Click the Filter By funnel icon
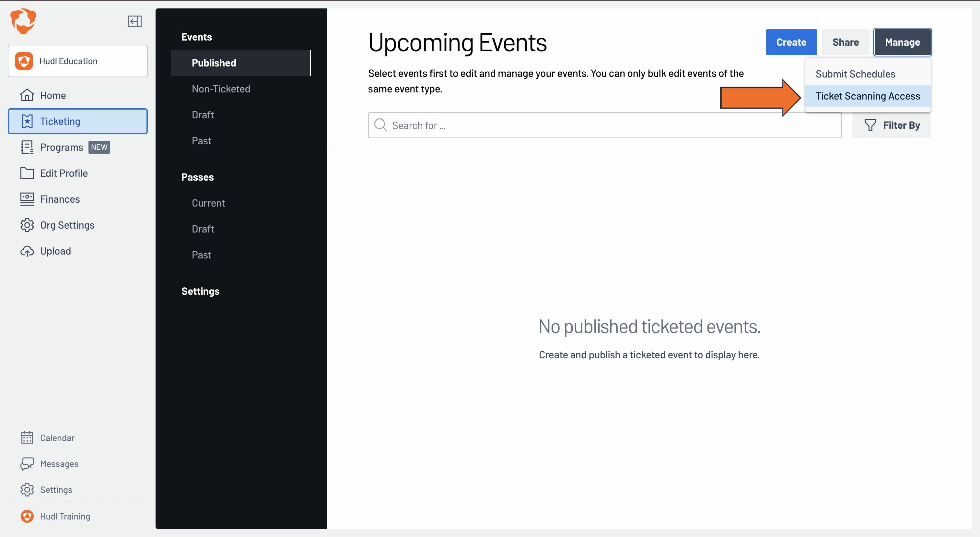The width and height of the screenshot is (980, 537). click(870, 125)
